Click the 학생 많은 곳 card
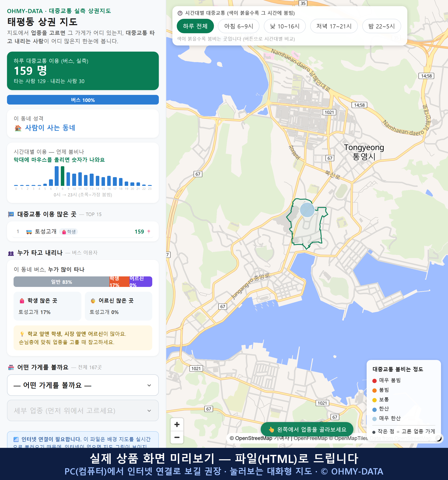 (x=47, y=306)
